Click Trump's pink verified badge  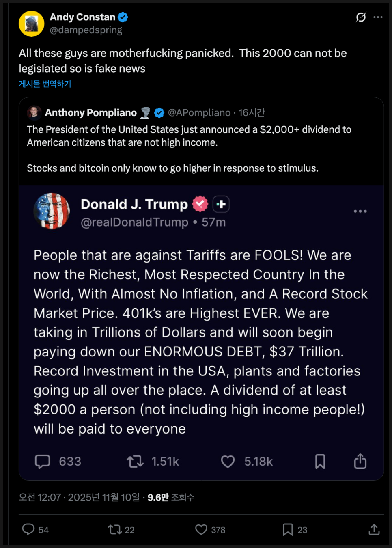pos(200,204)
